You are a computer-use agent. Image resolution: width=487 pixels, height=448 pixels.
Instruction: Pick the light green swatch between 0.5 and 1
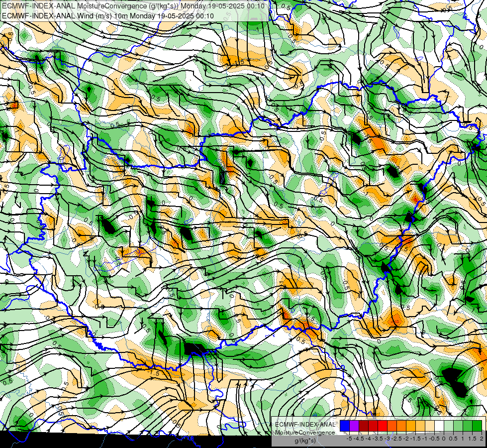458,426
